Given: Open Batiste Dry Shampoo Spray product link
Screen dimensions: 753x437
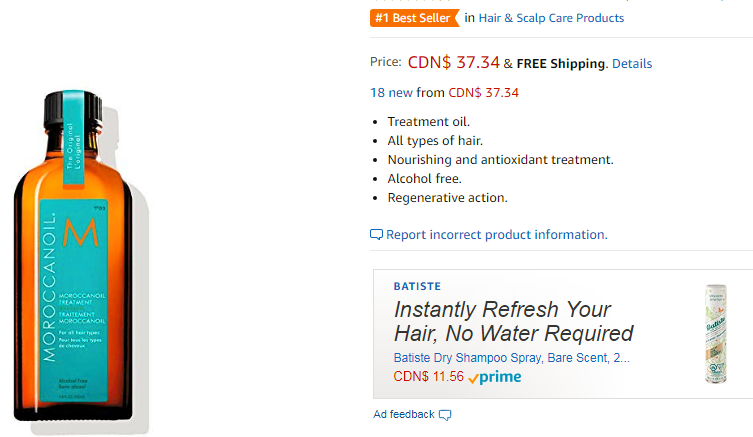Looking at the screenshot, I should (x=511, y=358).
